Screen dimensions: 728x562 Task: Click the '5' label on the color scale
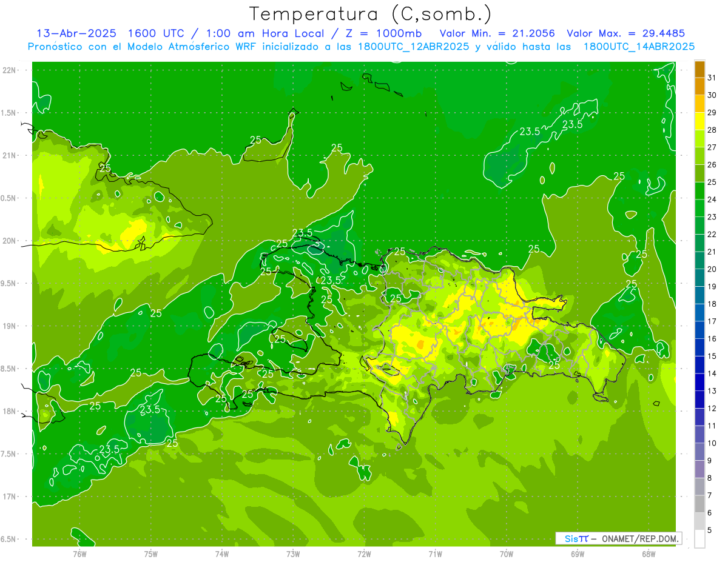tap(710, 530)
